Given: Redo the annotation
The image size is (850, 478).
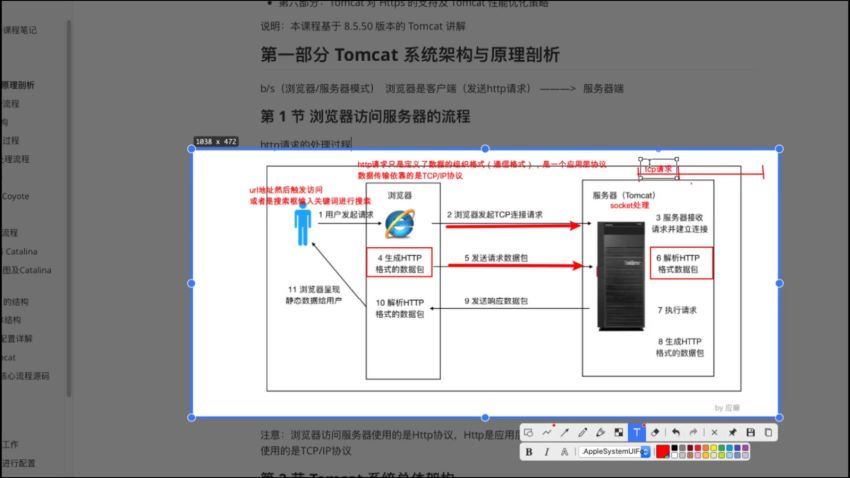Looking at the screenshot, I should pyautogui.click(x=693, y=432).
